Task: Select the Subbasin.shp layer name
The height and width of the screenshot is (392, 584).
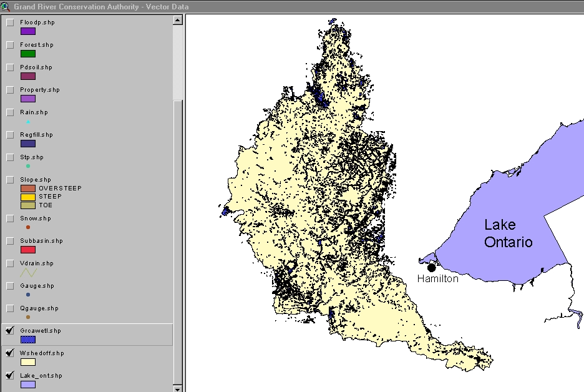Action: point(41,241)
